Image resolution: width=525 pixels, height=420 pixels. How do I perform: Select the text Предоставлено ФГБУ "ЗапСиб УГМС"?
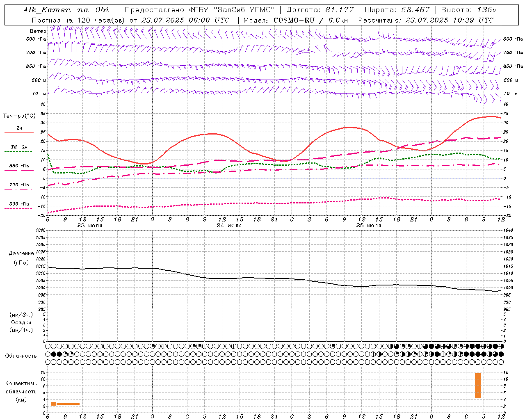(x=199, y=10)
